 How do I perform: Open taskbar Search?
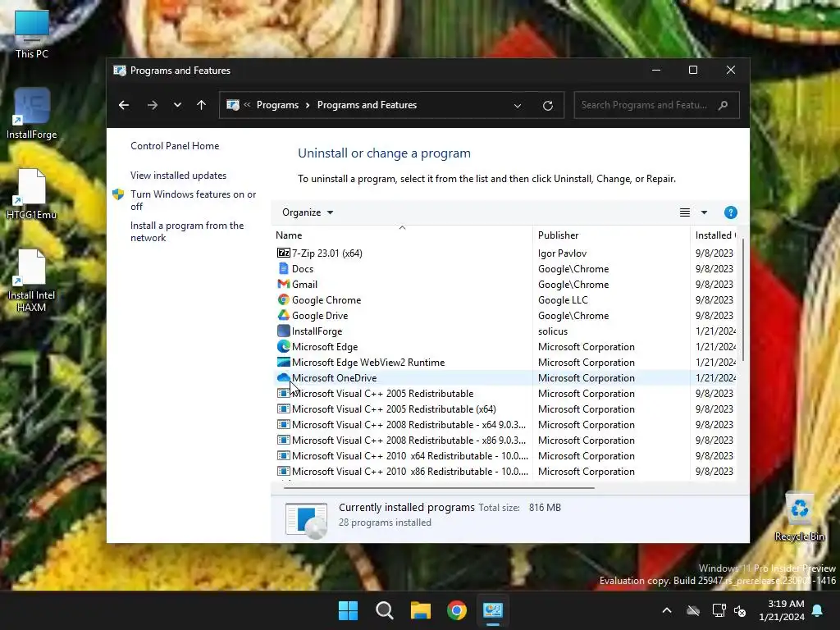coord(385,610)
